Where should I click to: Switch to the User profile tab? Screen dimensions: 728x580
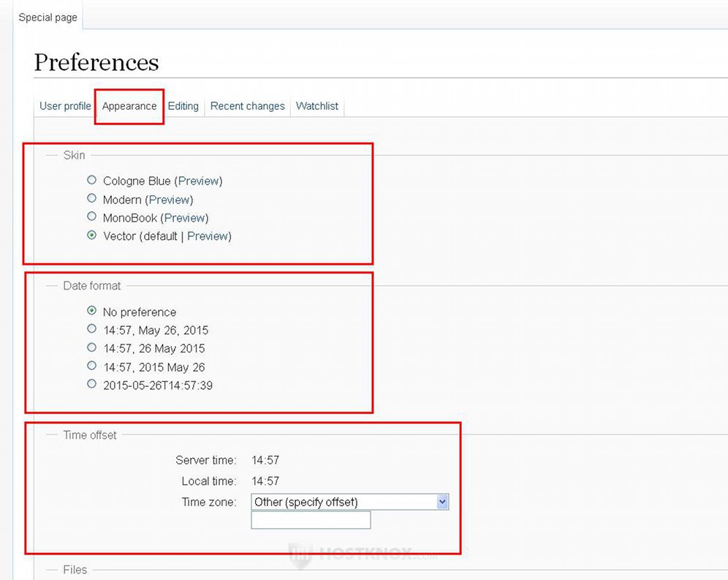pos(65,106)
